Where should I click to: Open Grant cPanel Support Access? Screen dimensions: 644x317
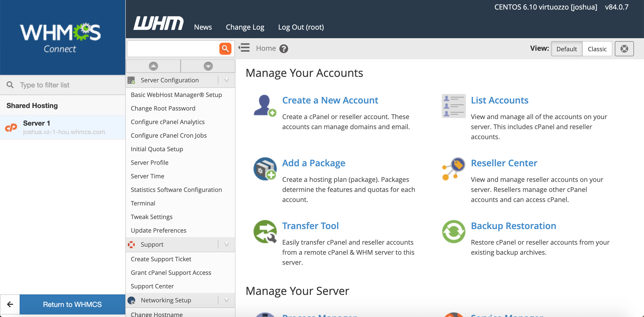coord(171,273)
